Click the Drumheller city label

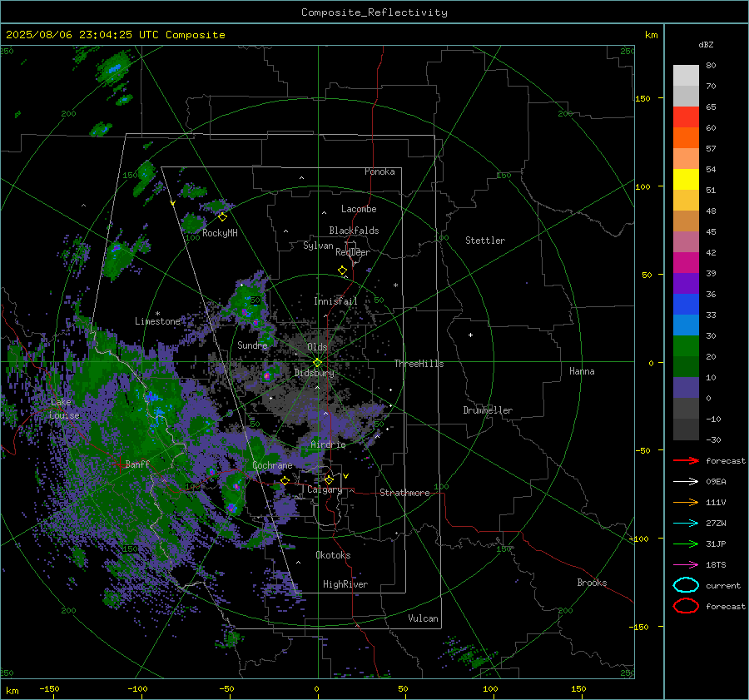pyautogui.click(x=488, y=410)
